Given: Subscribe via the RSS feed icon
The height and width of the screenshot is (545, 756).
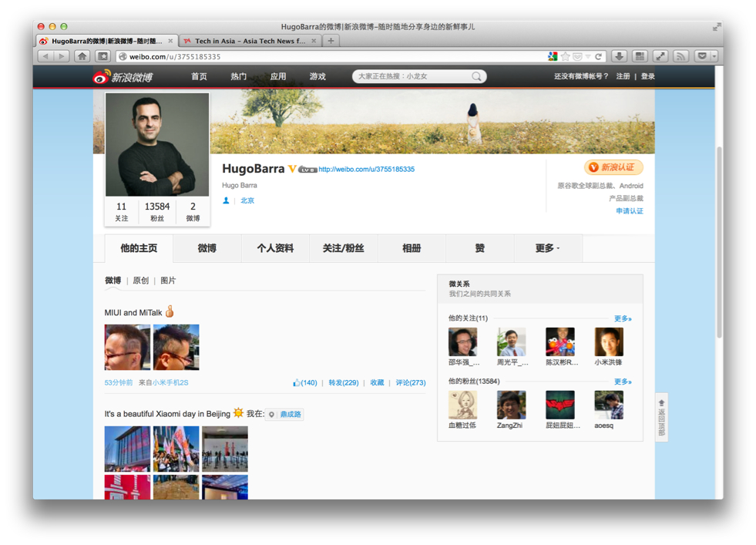Looking at the screenshot, I should point(680,56).
